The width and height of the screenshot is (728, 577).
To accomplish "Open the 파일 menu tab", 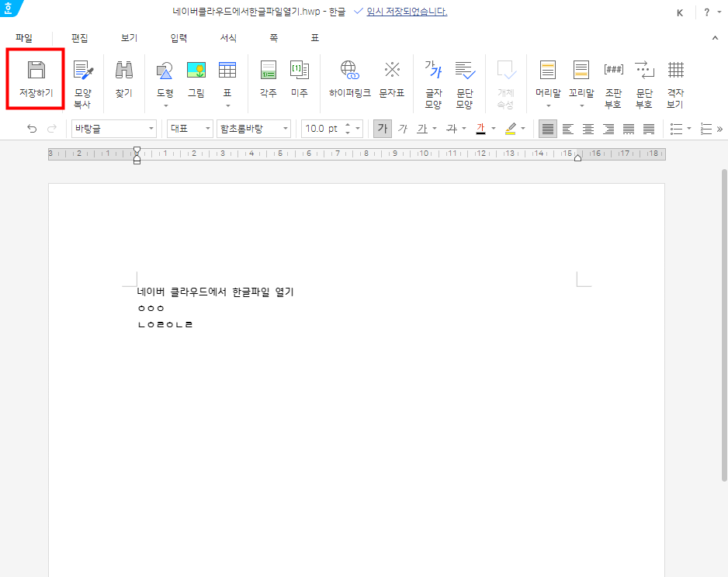I will (x=24, y=38).
